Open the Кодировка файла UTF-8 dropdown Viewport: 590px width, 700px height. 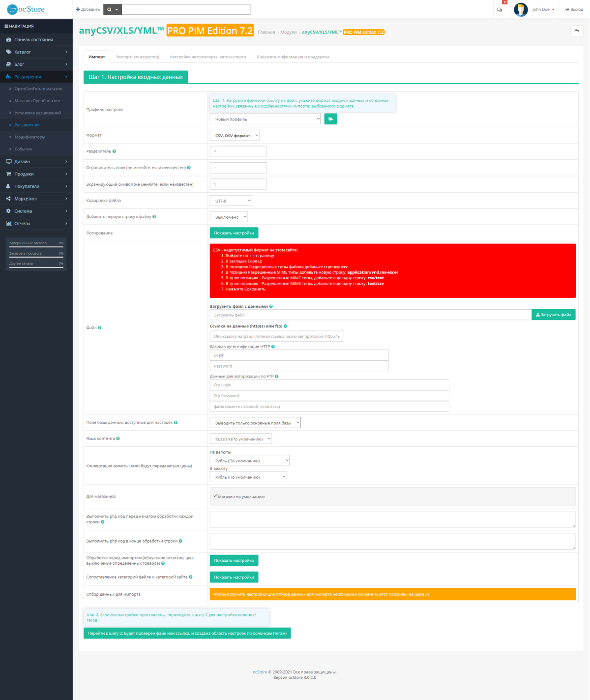point(231,201)
